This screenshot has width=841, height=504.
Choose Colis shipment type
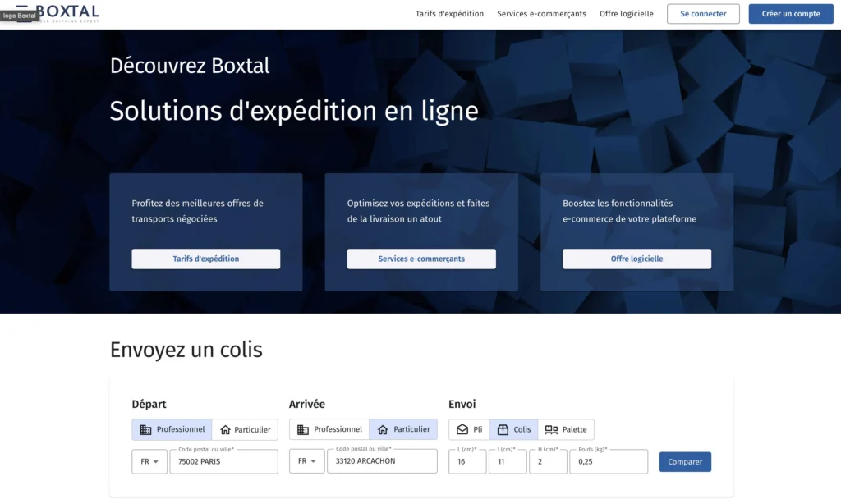[513, 429]
